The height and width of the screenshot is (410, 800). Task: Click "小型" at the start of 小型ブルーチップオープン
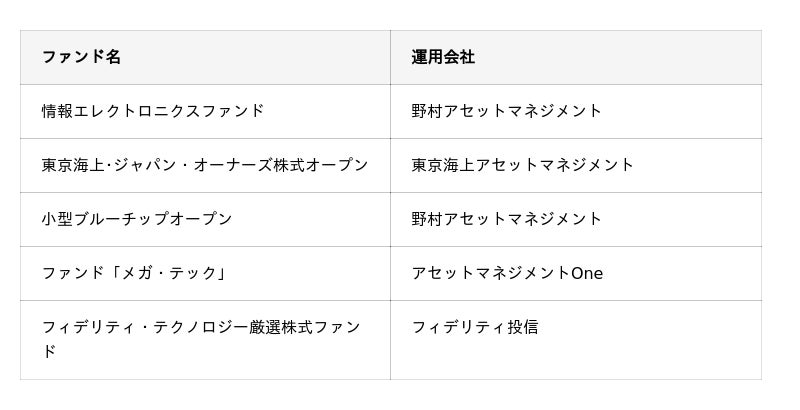pos(57,219)
